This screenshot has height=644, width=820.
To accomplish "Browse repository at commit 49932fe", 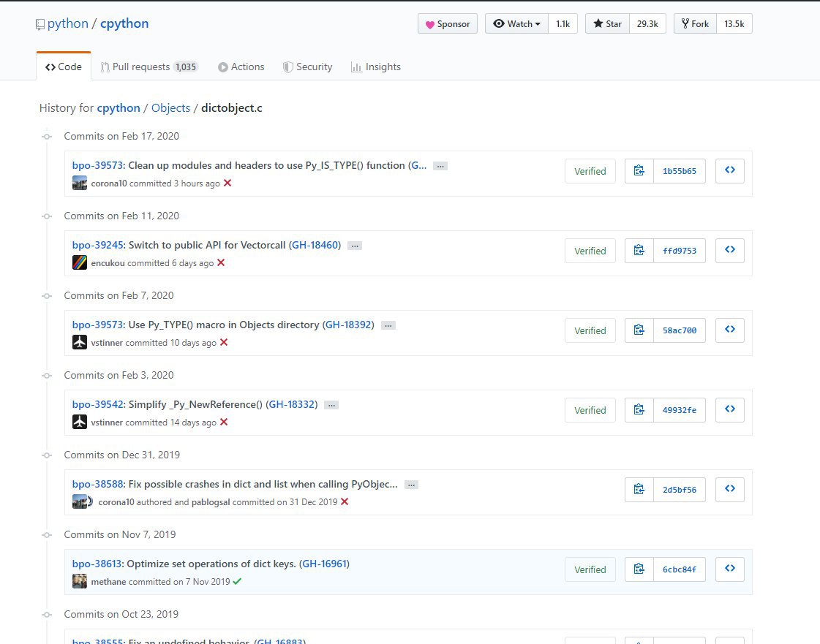I will pyautogui.click(x=730, y=409).
